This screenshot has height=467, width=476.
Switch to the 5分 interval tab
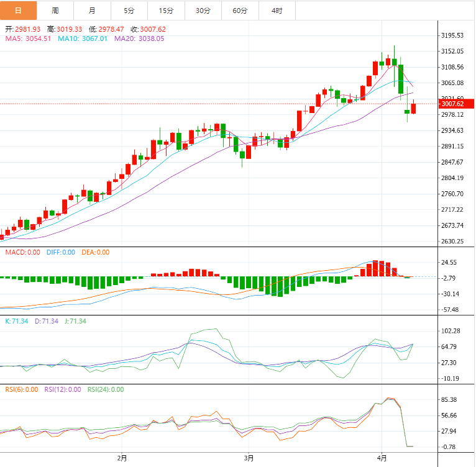tap(129, 11)
